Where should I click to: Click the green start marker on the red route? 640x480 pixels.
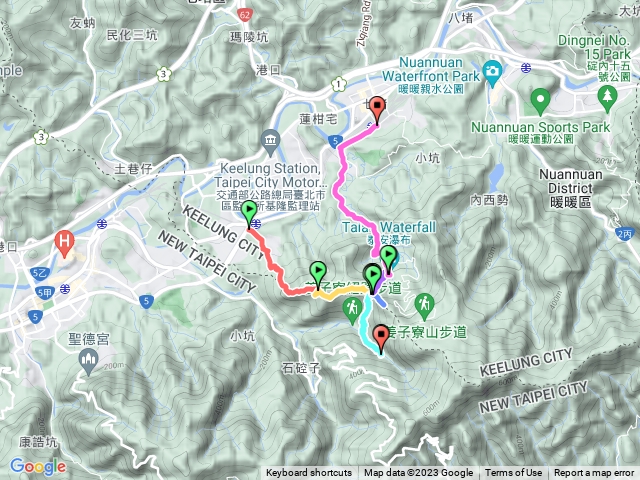pos(249,213)
